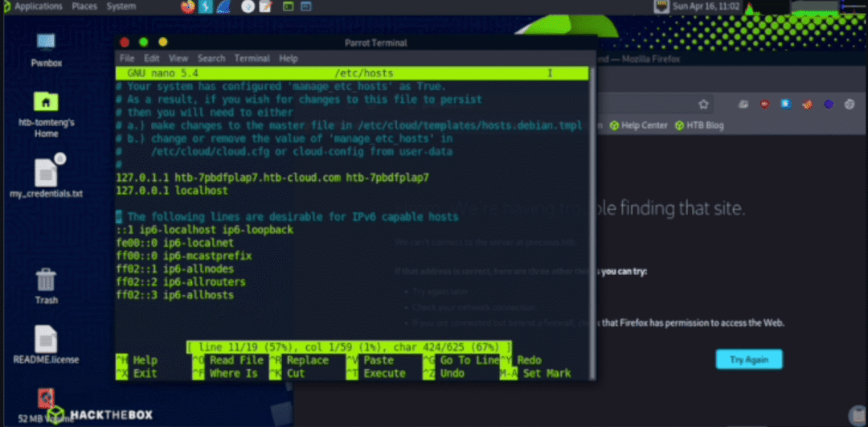Open the Help Center bookmark
This screenshot has height=427, width=868.
tap(639, 125)
